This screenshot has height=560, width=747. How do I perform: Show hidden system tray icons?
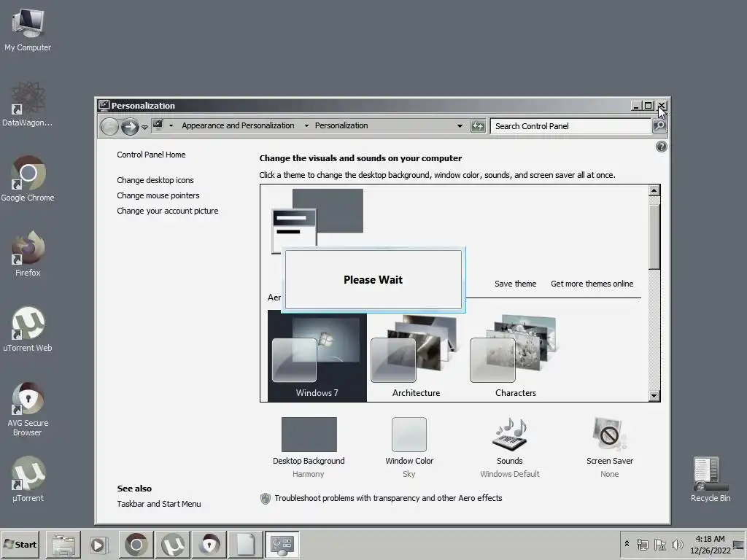click(627, 544)
